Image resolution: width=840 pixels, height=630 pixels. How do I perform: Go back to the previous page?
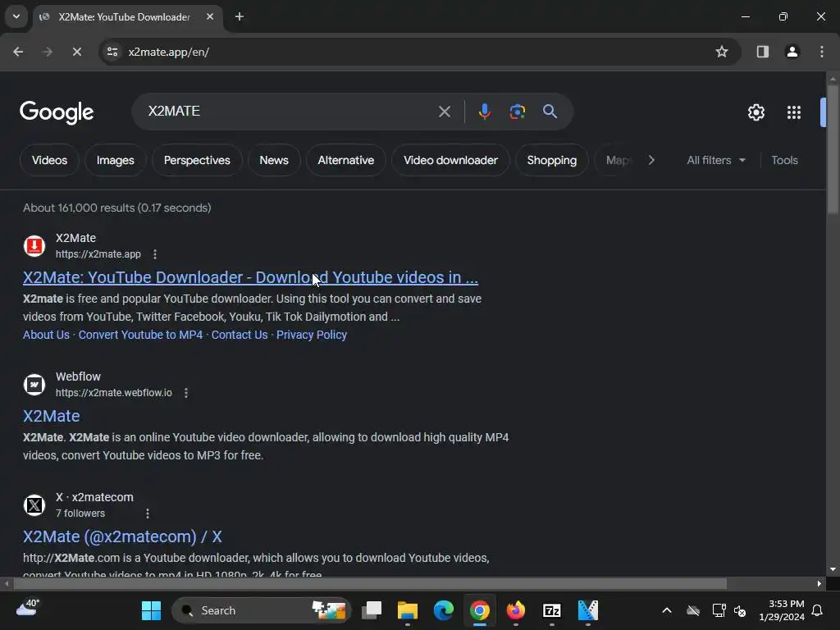(18, 52)
